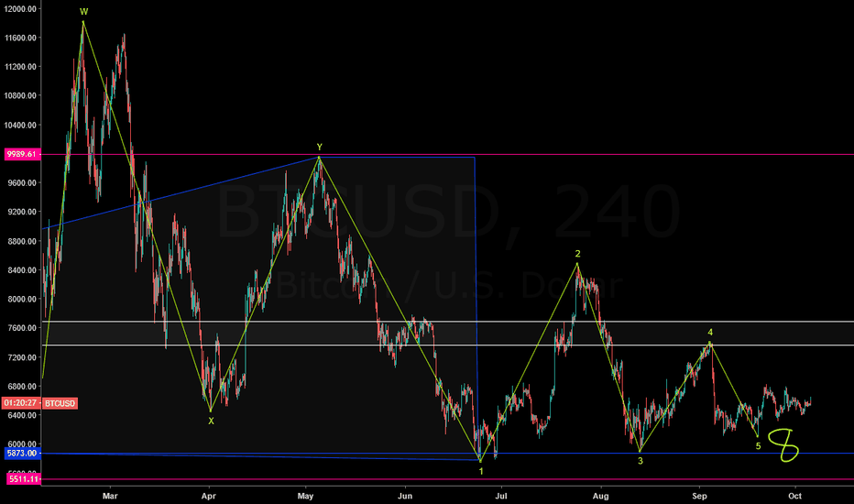The height and width of the screenshot is (504, 854).
Task: Select the red BTCUSD symbol tag
Action: [60, 403]
